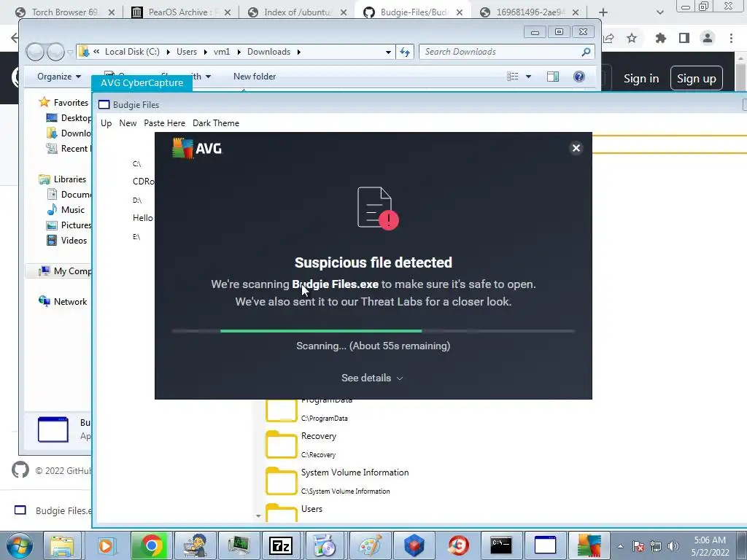Show hidden tray icons arrow
The image size is (747, 560).
point(620,546)
